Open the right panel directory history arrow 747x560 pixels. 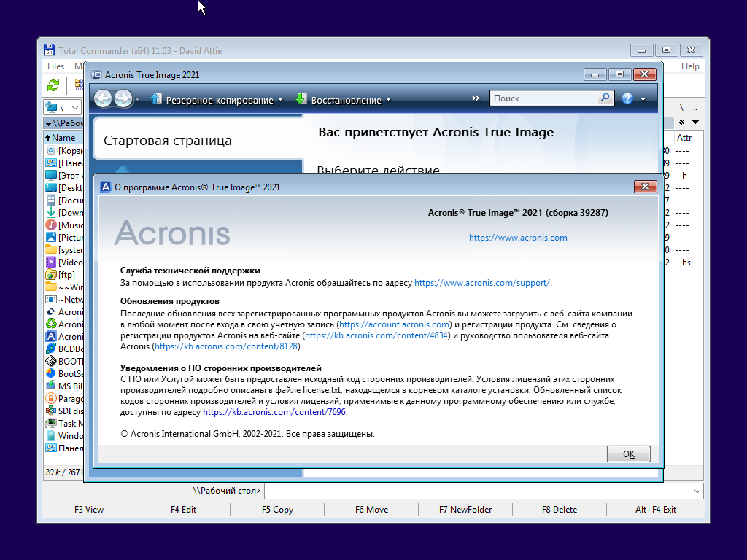click(x=695, y=122)
